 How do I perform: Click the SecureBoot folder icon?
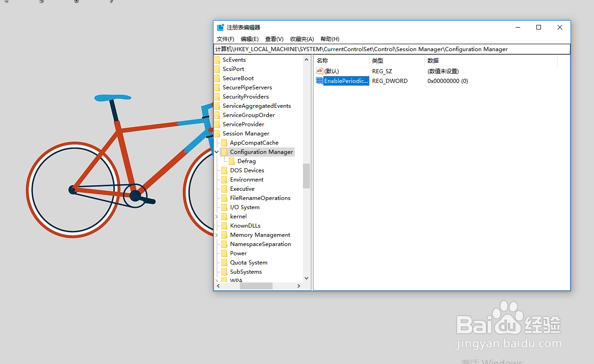tap(217, 78)
